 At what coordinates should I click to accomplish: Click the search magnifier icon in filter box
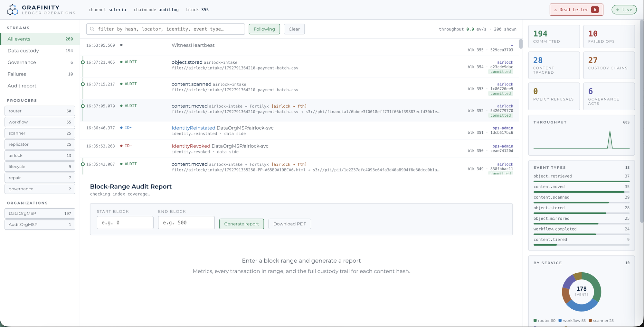92,29
